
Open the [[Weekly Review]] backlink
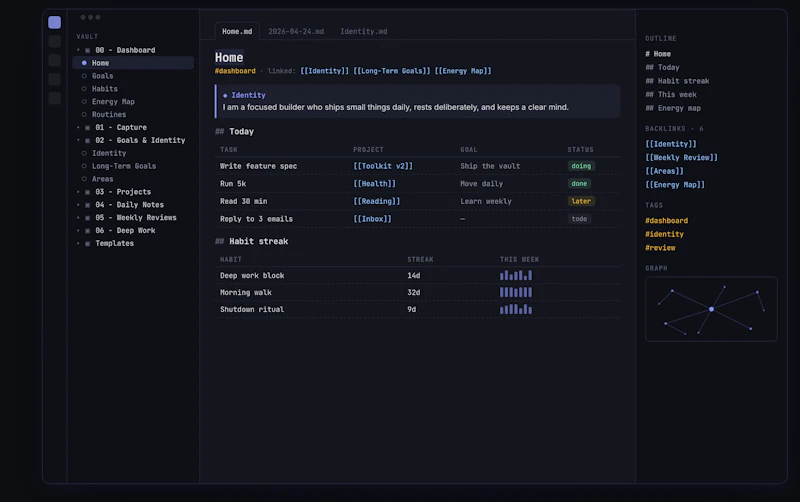[x=681, y=158]
